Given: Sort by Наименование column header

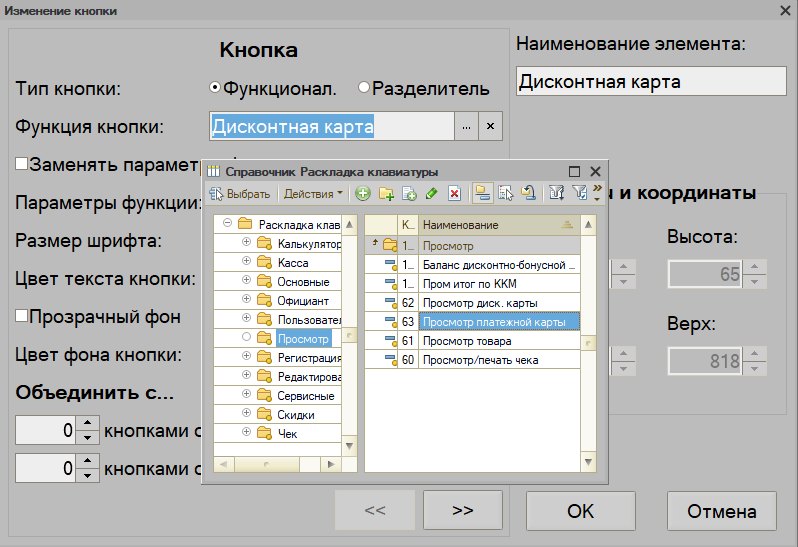Looking at the screenshot, I should tap(499, 225).
